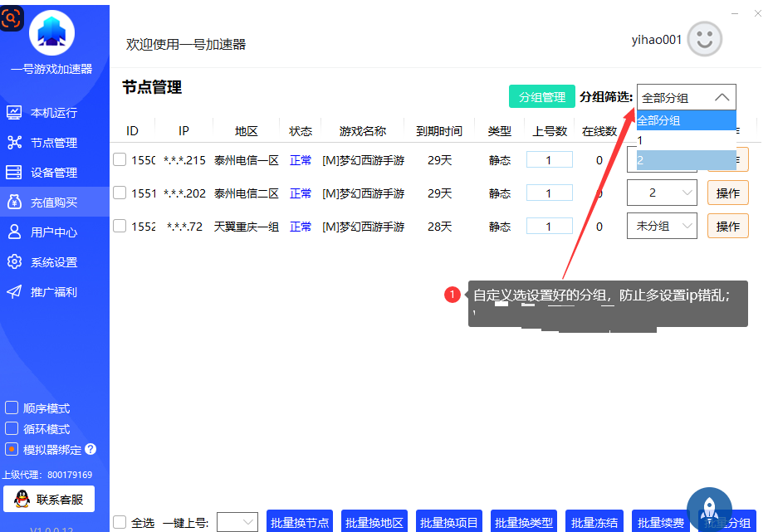Click the question mark help icon beside 模拟器绑定
Screen dimensions: 773x532
pyautogui.click(x=91, y=449)
